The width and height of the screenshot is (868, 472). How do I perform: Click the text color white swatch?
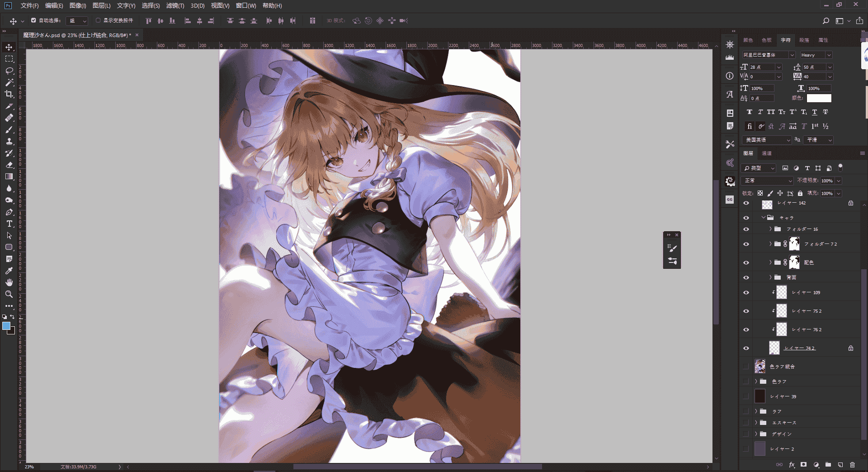819,98
